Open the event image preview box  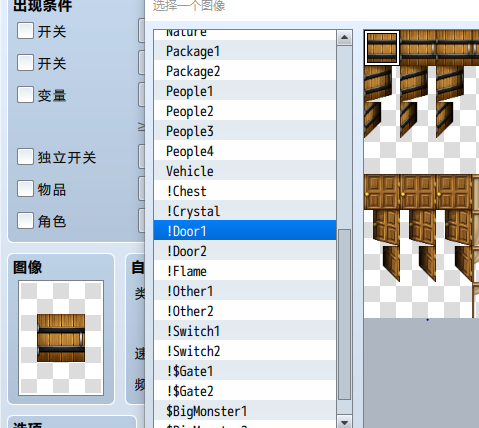coord(61,338)
